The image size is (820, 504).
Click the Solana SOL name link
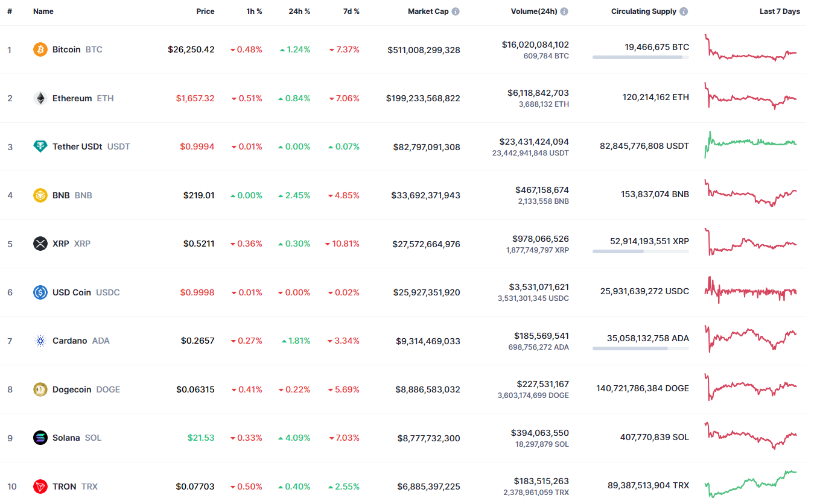point(66,438)
